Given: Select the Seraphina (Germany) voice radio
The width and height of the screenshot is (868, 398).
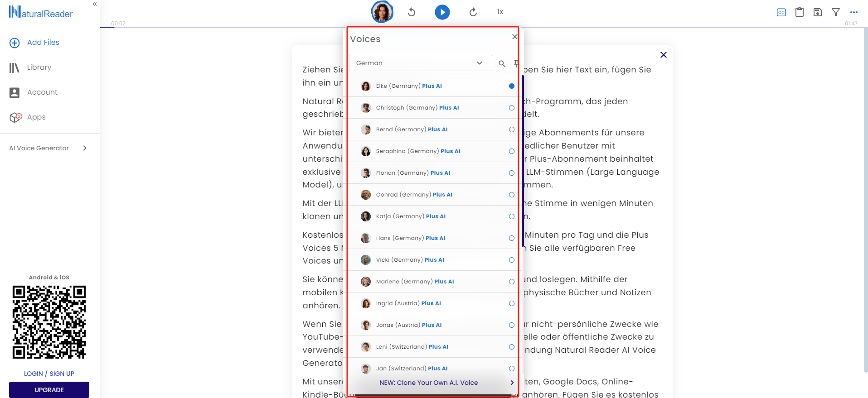Looking at the screenshot, I should pyautogui.click(x=512, y=151).
